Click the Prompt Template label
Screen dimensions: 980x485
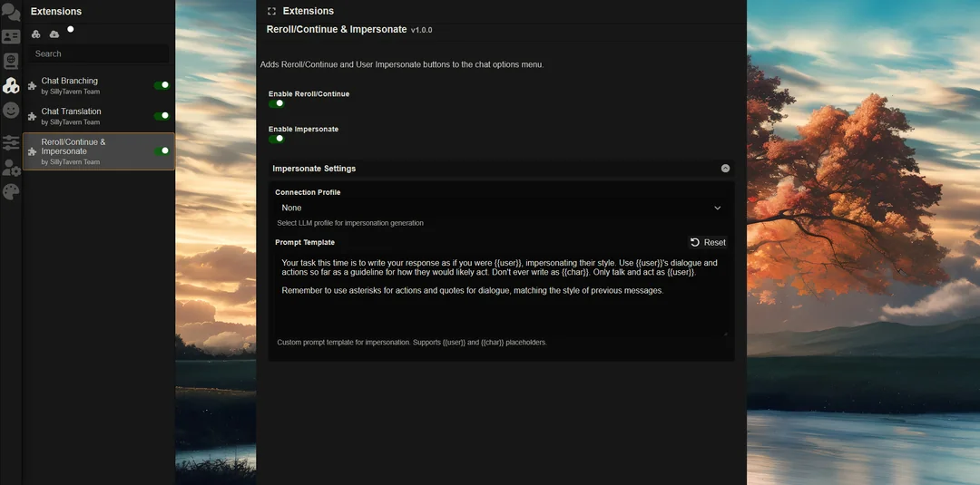[305, 242]
